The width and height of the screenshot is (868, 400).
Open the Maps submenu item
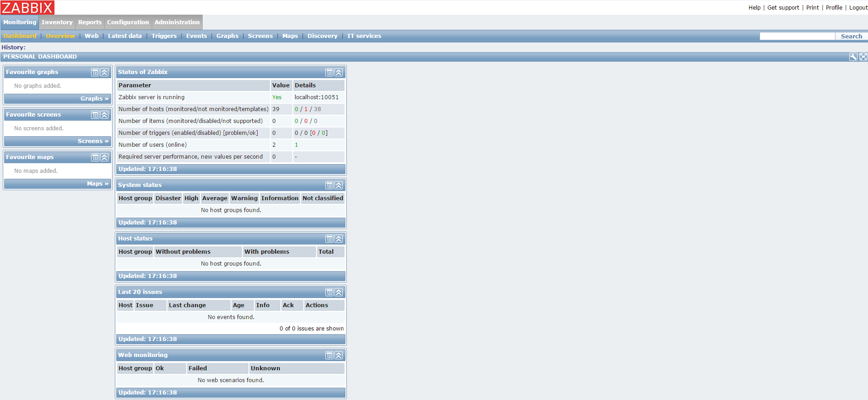(290, 36)
